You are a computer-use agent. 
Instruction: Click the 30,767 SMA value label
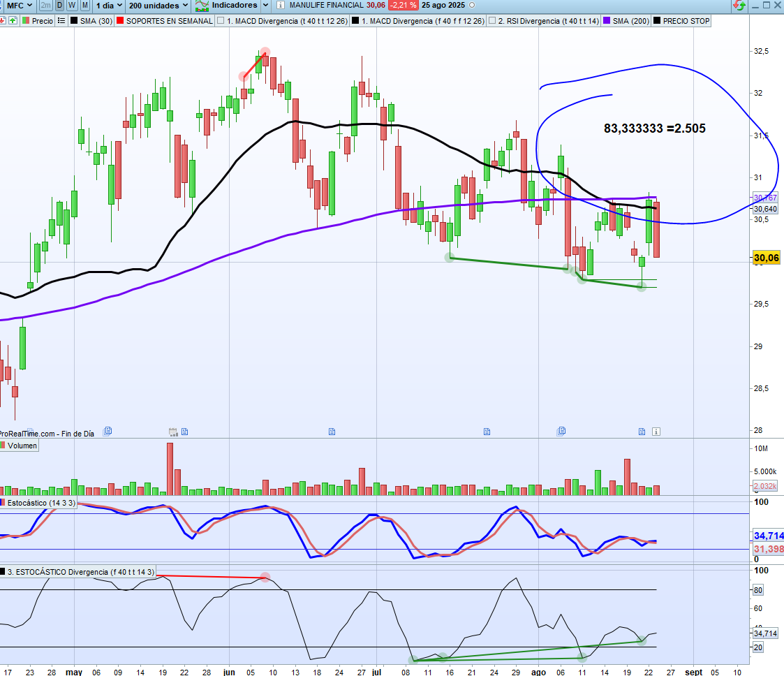coord(765,198)
